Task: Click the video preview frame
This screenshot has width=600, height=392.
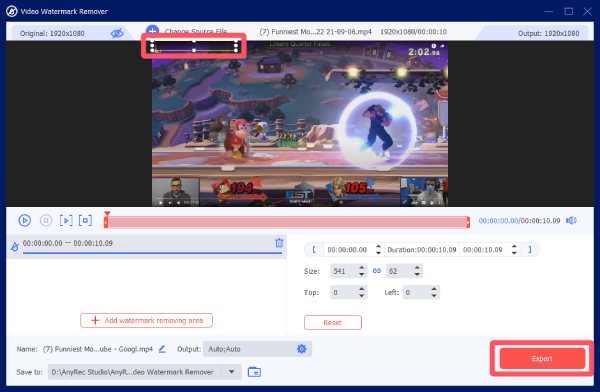Action: (300, 124)
